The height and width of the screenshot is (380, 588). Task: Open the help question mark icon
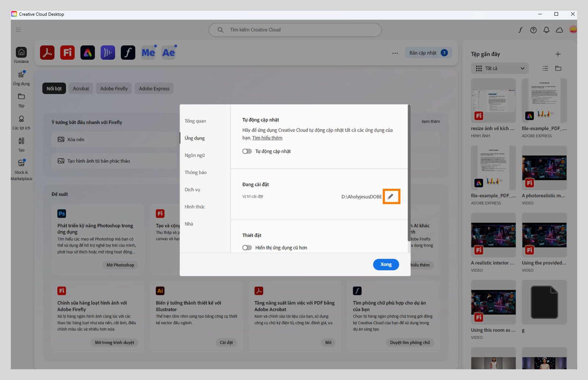pos(533,30)
